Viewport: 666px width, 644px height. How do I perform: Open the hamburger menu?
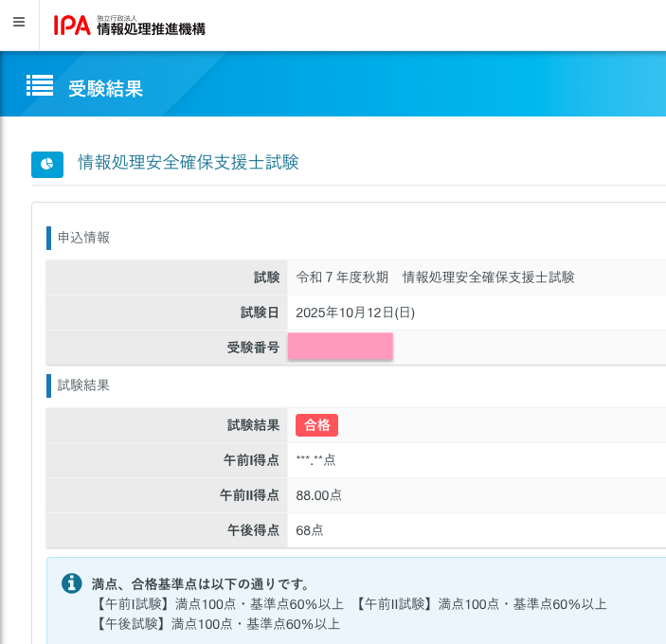coord(19,22)
